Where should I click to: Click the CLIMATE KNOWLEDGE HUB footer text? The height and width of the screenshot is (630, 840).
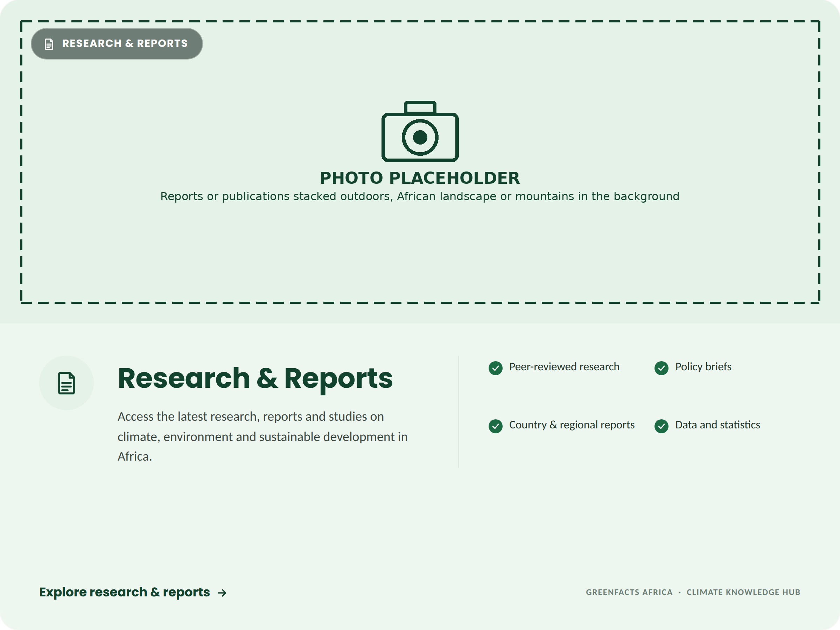pyautogui.click(x=743, y=593)
